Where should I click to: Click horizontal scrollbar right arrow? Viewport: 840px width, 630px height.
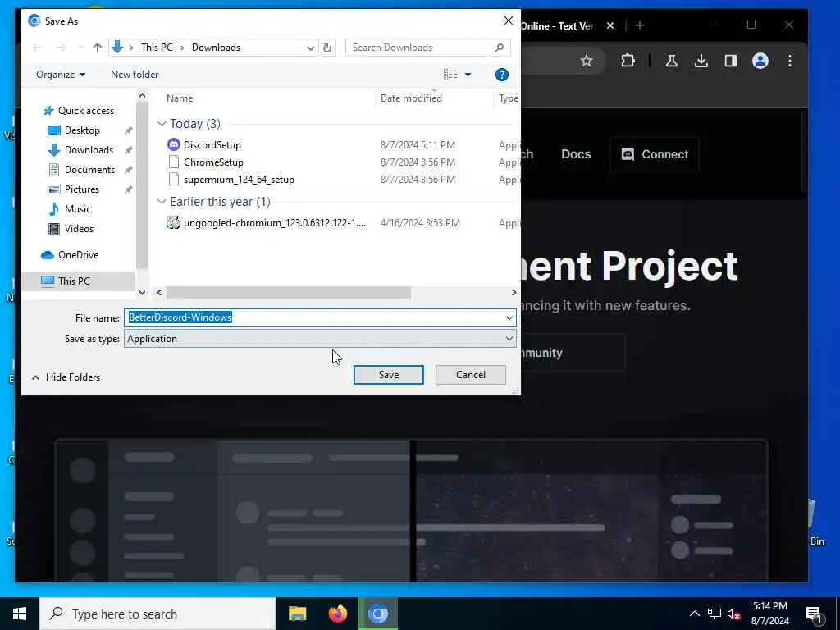point(514,293)
